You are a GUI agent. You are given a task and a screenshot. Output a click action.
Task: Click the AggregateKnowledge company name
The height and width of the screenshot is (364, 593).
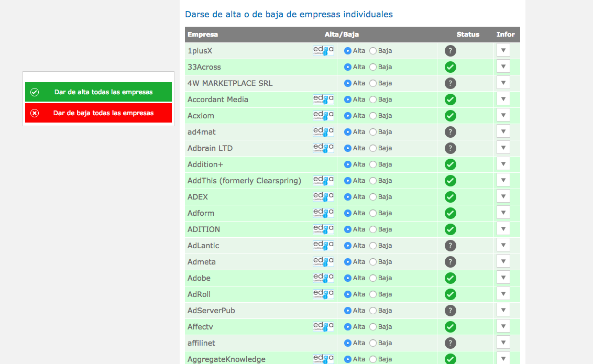pyautogui.click(x=226, y=359)
